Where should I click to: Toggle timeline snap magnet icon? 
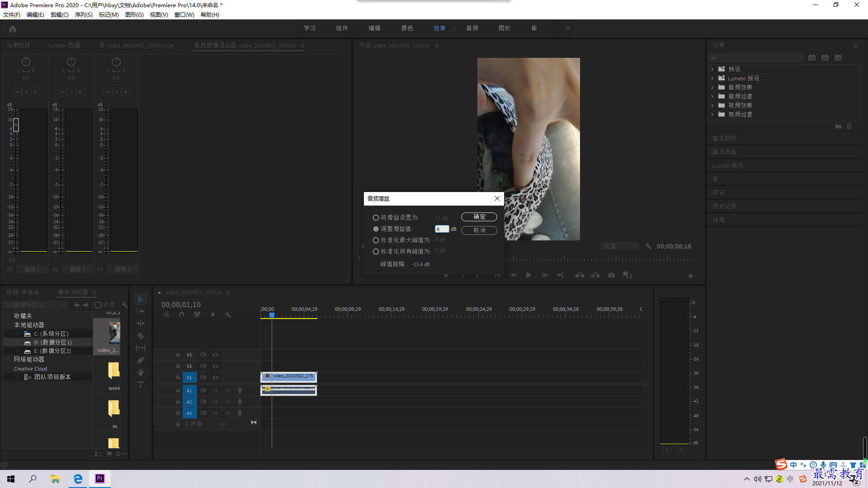181,314
